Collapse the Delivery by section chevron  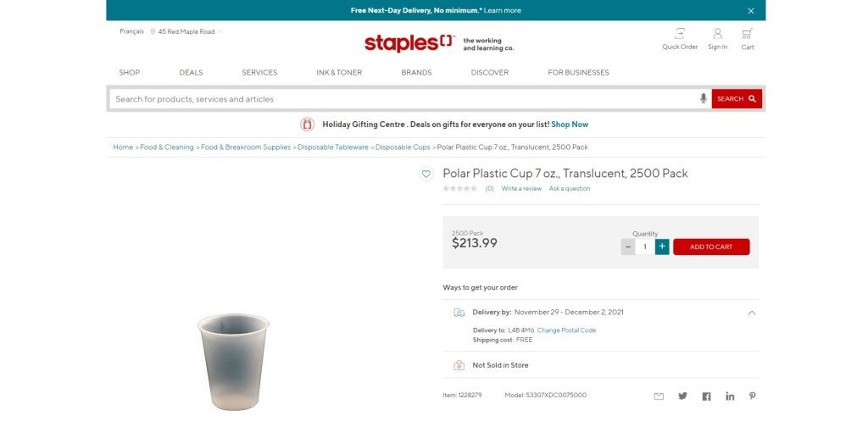pyautogui.click(x=752, y=313)
